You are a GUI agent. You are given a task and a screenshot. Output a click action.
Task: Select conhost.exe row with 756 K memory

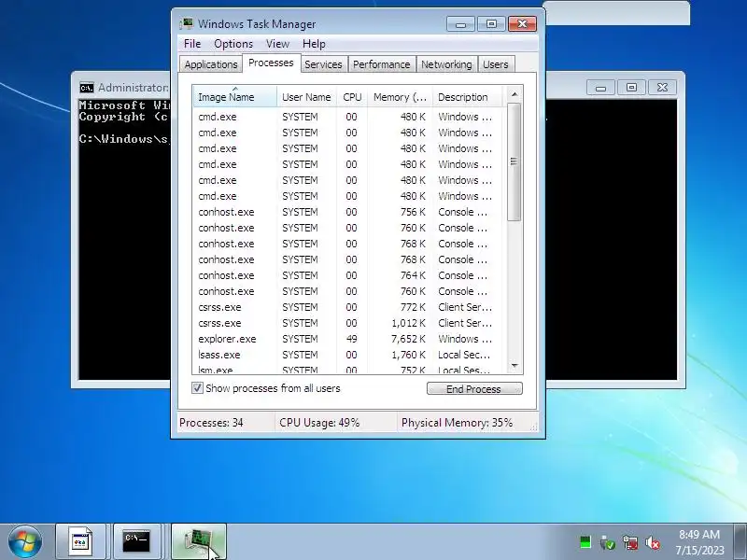click(349, 212)
